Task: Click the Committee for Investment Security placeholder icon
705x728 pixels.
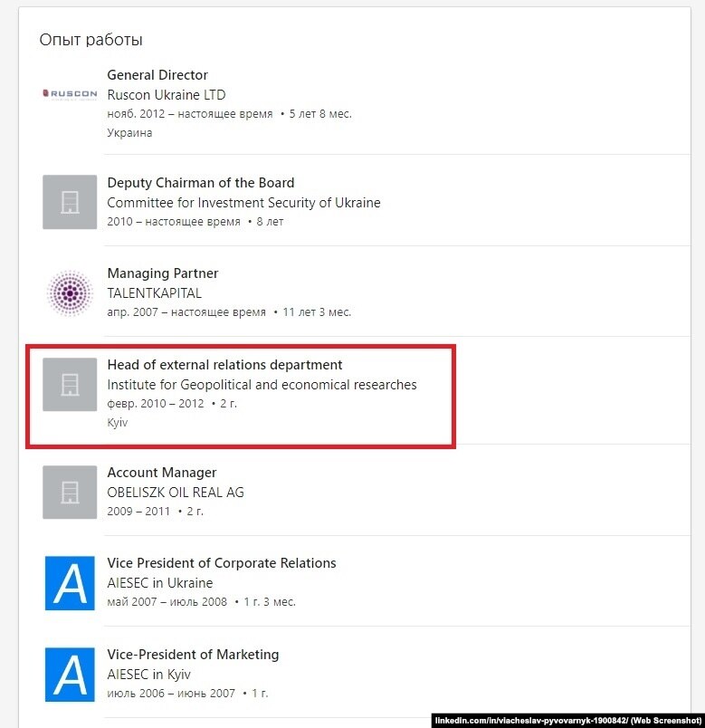Action: (x=70, y=202)
